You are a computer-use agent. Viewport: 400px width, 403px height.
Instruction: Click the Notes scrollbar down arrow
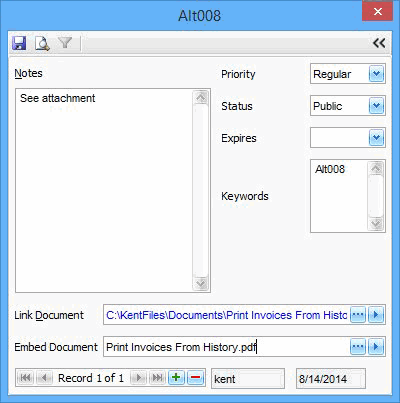pyautogui.click(x=201, y=284)
